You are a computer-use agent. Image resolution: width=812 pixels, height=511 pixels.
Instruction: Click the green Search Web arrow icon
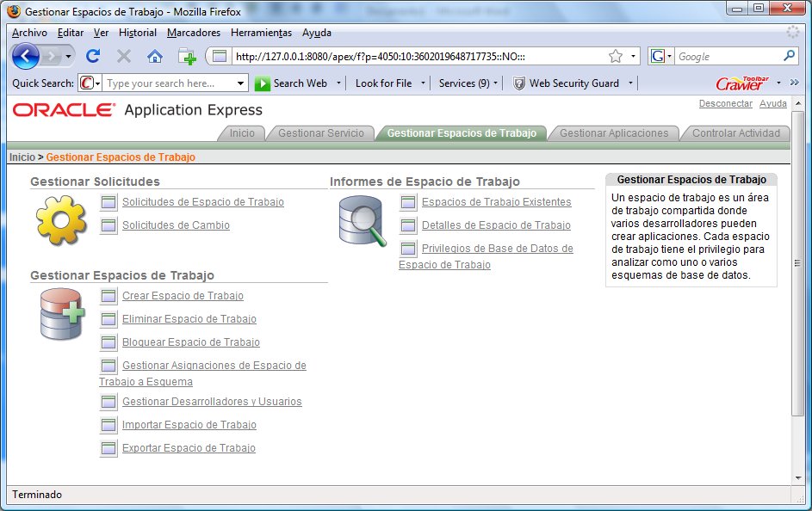click(x=262, y=83)
